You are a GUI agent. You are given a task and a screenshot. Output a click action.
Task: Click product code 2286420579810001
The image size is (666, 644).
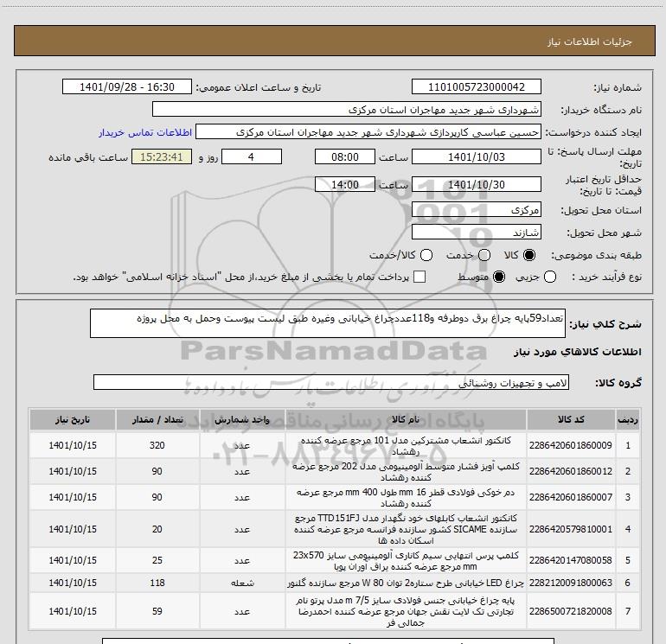tap(571, 529)
